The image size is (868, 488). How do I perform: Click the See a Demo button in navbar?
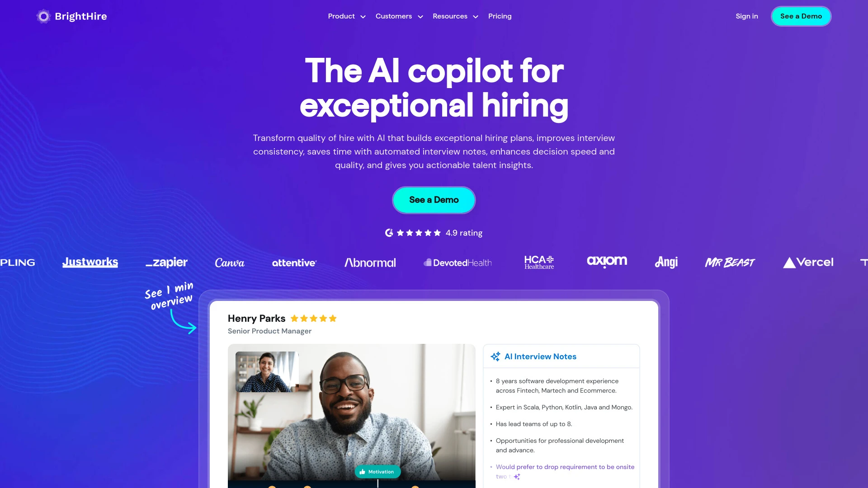click(x=801, y=16)
